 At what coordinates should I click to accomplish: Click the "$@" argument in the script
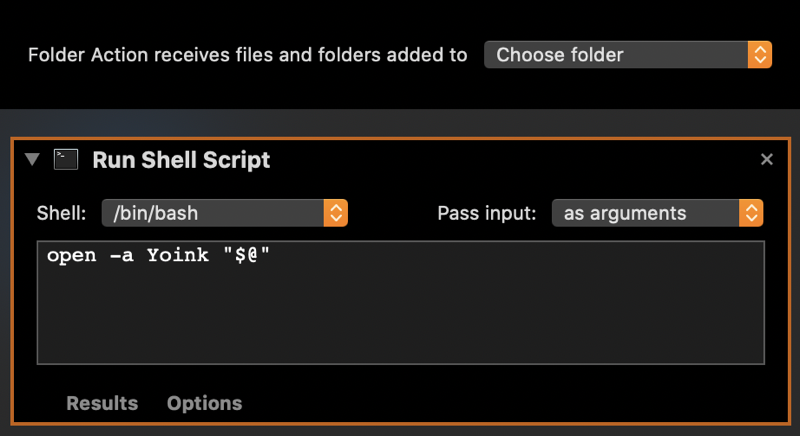pyautogui.click(x=246, y=255)
